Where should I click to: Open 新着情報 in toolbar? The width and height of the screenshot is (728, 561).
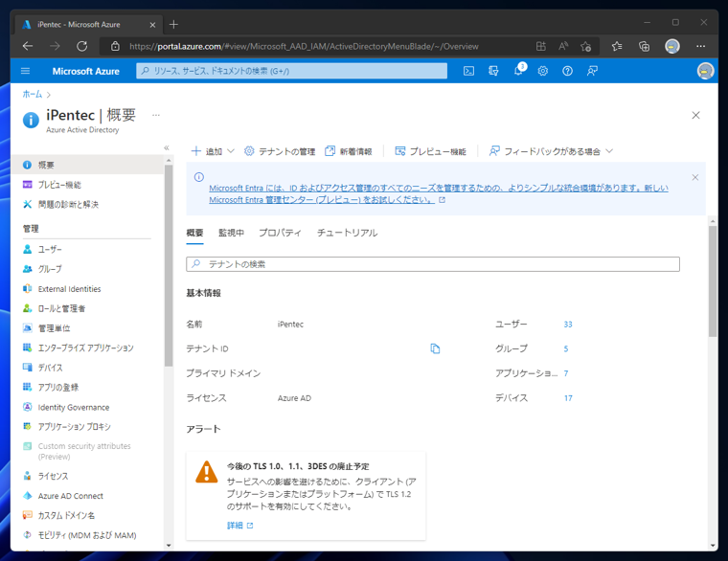pyautogui.click(x=349, y=151)
